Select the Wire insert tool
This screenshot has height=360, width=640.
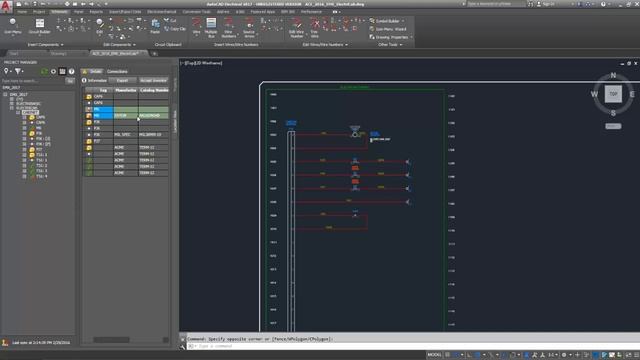196,27
